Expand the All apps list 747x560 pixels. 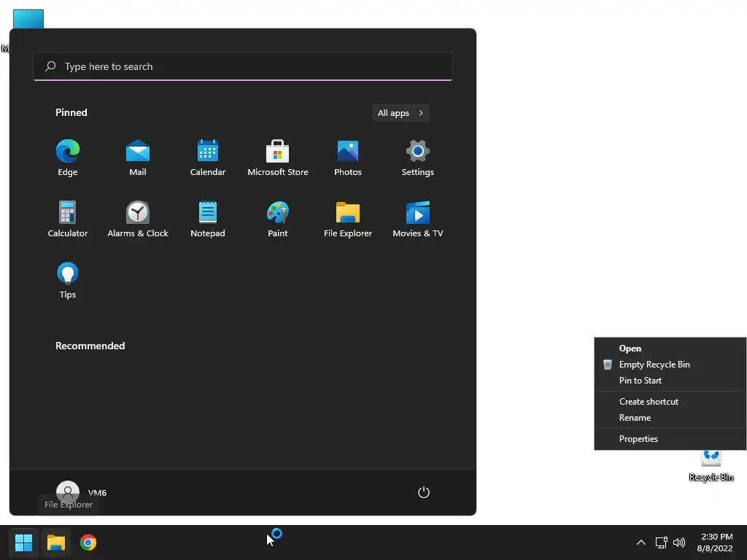tap(400, 113)
